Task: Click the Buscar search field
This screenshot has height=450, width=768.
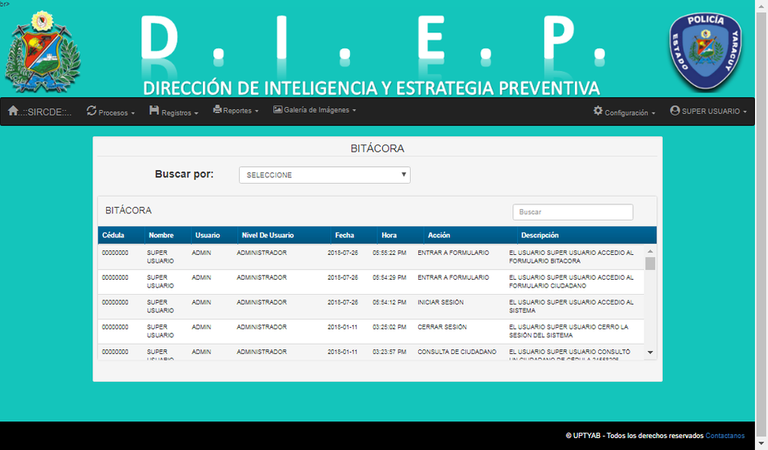Action: click(573, 212)
